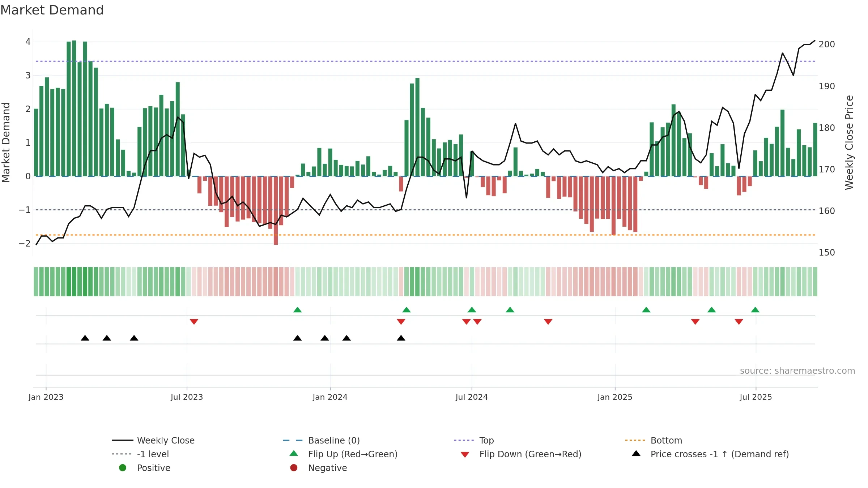Click the source: sharemaestro.com credit
868x488 pixels.
(x=797, y=371)
